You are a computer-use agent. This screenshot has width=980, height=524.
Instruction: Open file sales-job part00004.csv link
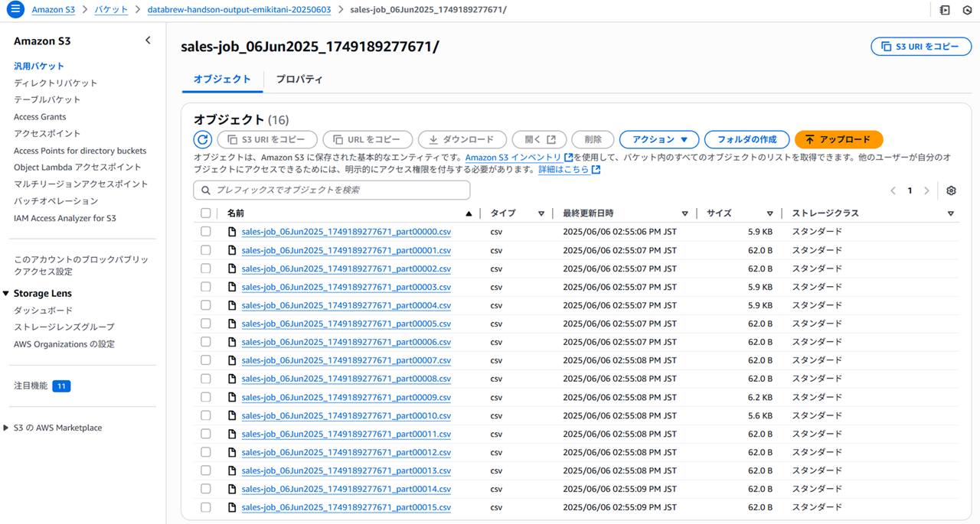pos(346,305)
